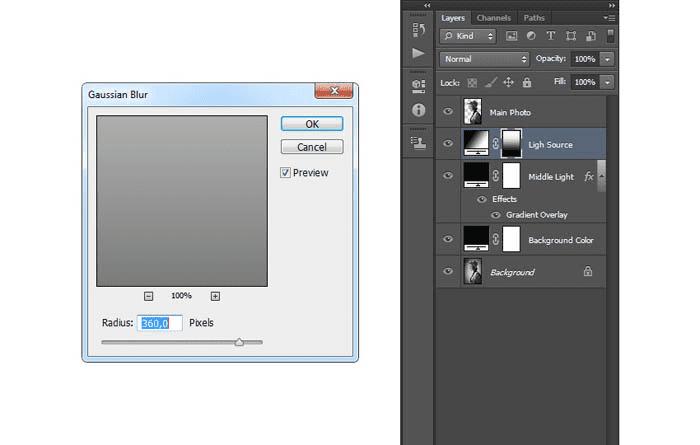
Task: Cancel the Gaussian Blur dialog
Action: pyautogui.click(x=312, y=147)
